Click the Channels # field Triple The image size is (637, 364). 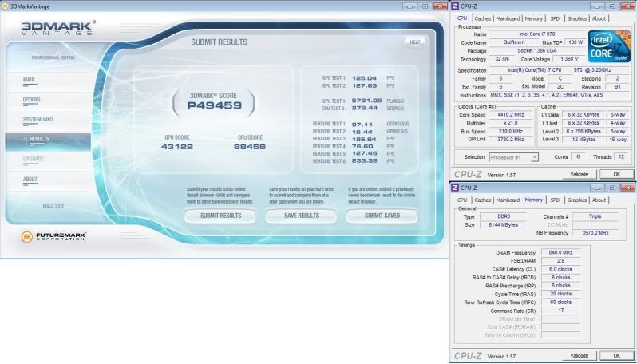coord(595,216)
